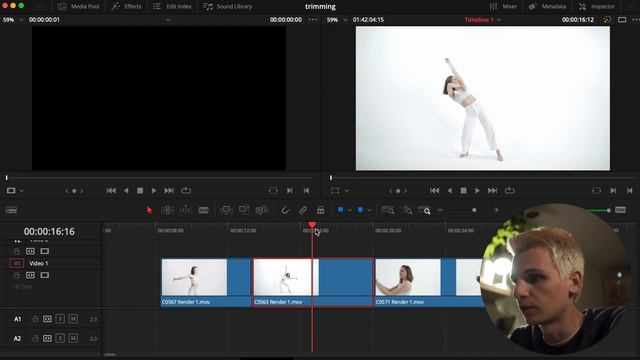Click Go to First Frame in source viewer
This screenshot has width=640, height=360.
(x=111, y=191)
